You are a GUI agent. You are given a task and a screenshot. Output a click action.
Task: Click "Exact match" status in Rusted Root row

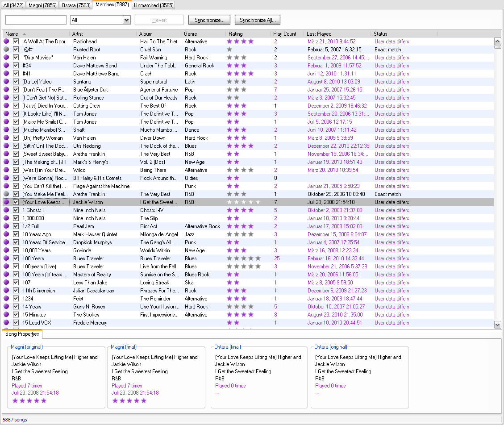click(387, 49)
